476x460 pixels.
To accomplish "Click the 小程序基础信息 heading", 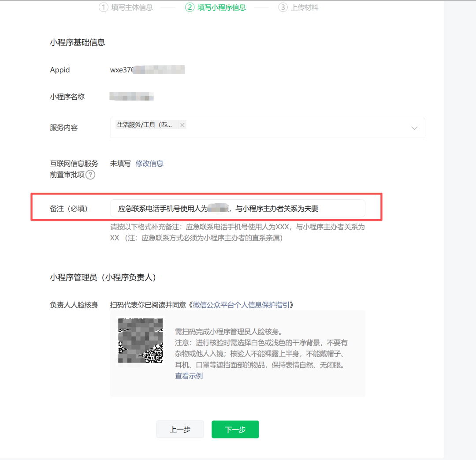I will pyautogui.click(x=78, y=42).
